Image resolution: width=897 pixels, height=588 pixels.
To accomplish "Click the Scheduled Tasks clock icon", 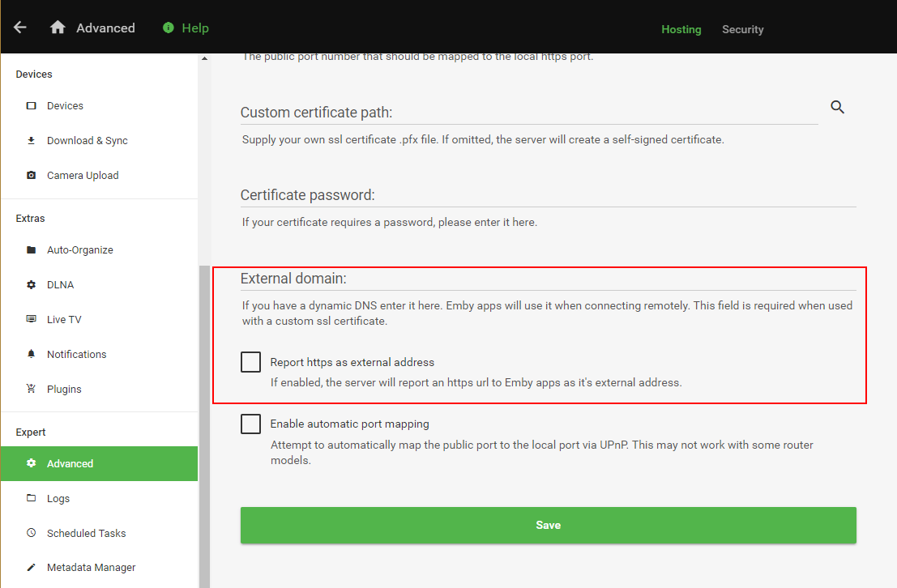I will [32, 533].
